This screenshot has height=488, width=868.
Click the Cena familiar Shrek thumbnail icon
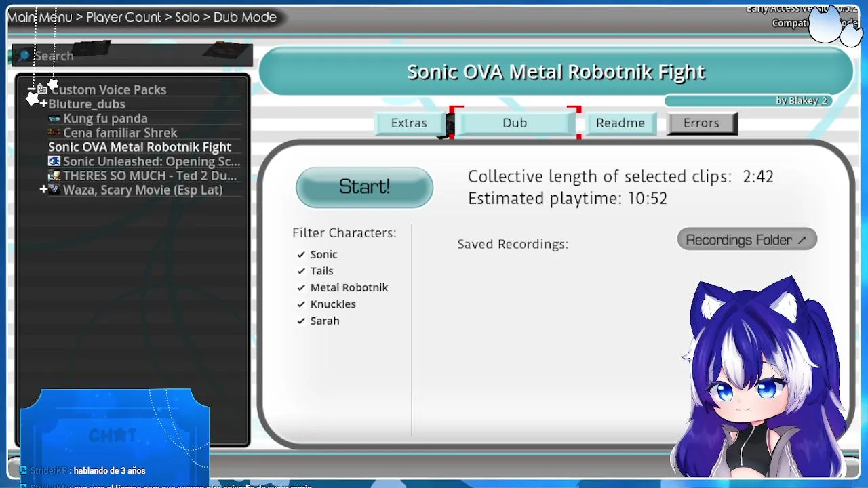click(x=54, y=133)
